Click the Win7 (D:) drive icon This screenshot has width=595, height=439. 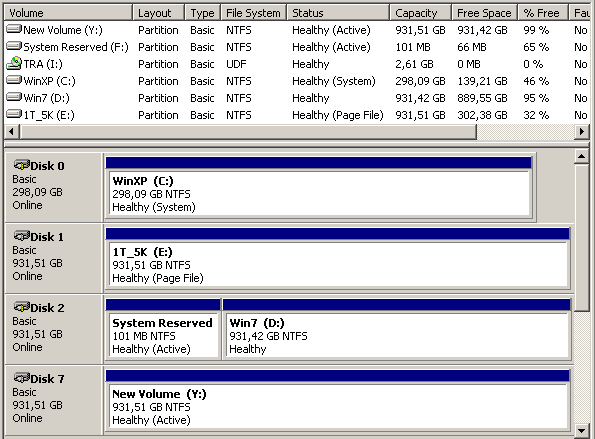(14, 97)
